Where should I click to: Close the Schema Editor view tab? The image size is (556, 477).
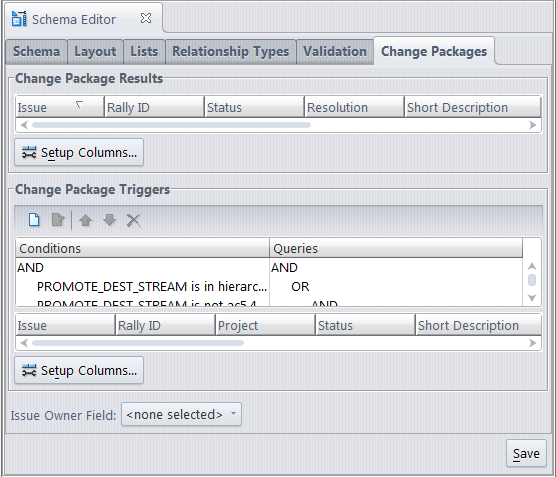point(146,18)
